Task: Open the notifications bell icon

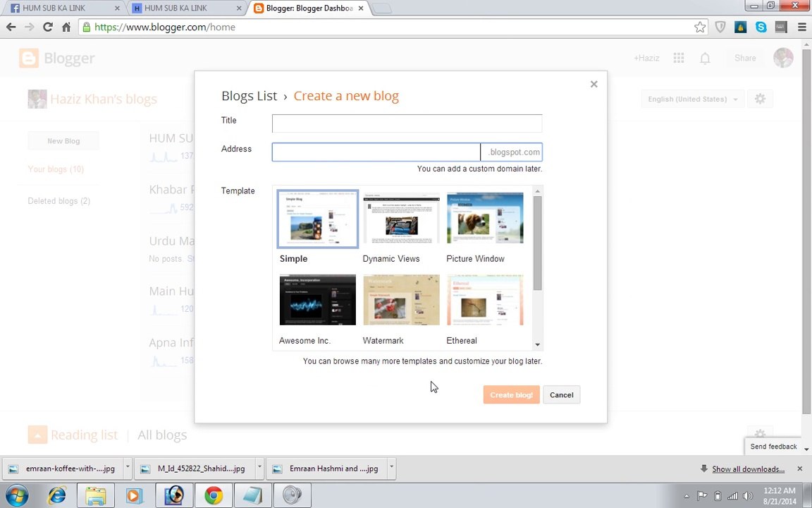Action: 705,58
